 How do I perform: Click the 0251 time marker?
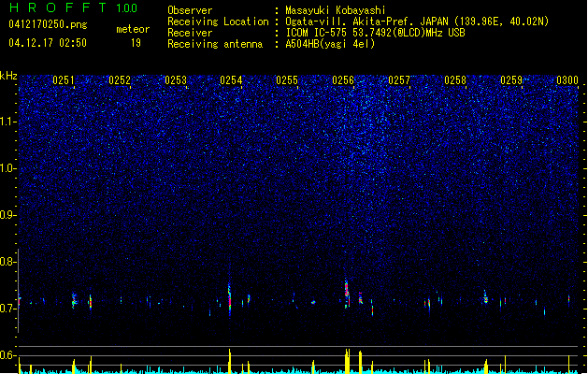64,80
